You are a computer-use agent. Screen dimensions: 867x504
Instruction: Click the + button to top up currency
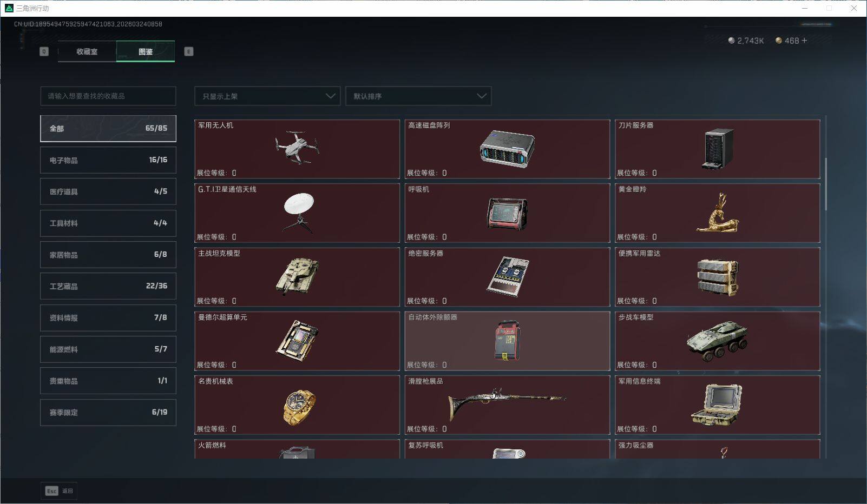coord(804,40)
